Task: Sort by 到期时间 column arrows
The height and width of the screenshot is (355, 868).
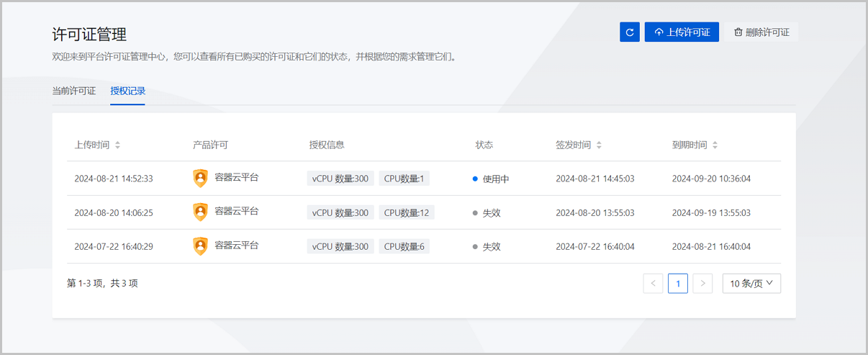Action: click(x=715, y=145)
